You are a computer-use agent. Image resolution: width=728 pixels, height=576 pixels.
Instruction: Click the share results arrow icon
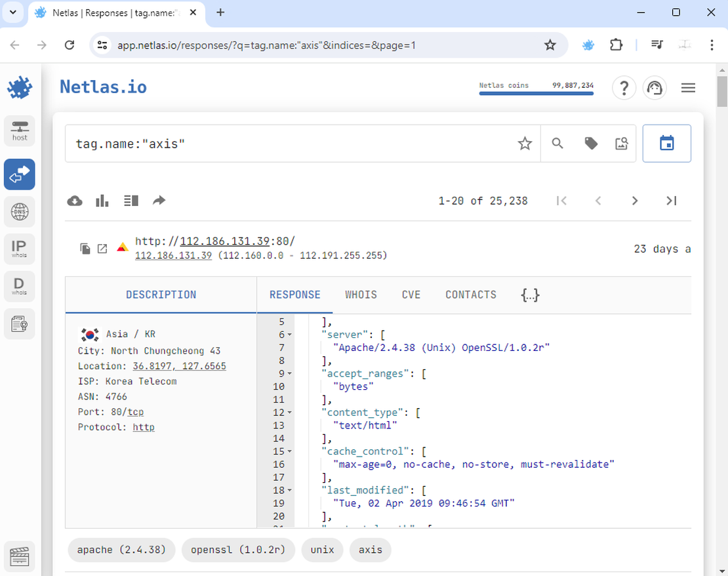159,201
